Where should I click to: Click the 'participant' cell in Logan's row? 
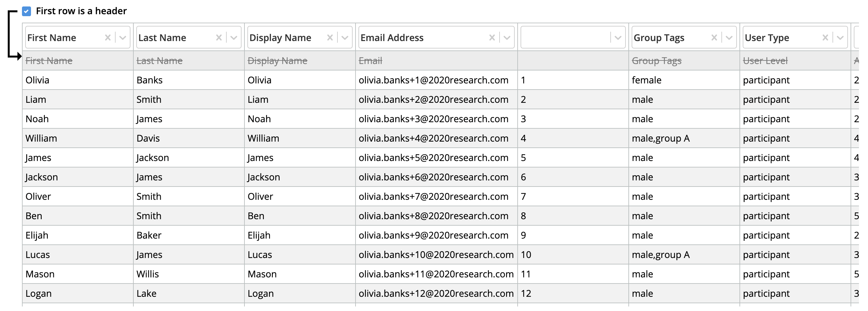795,294
